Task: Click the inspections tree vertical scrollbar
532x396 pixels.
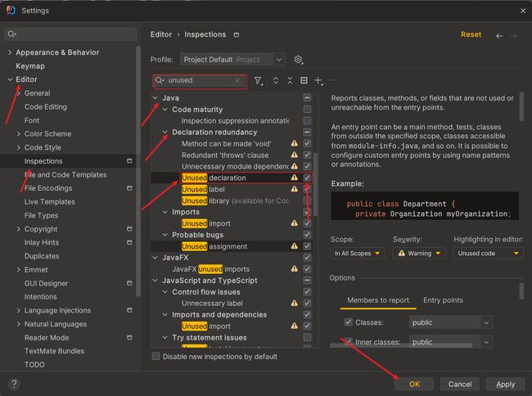Action: tap(316, 184)
